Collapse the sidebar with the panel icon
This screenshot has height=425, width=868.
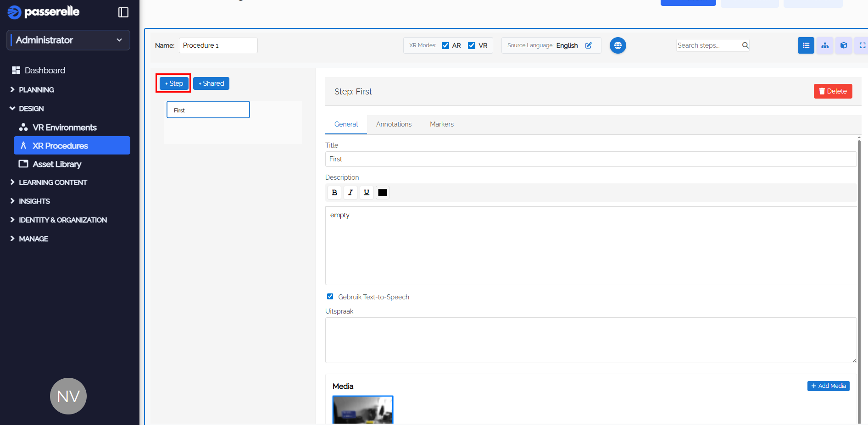coord(123,12)
